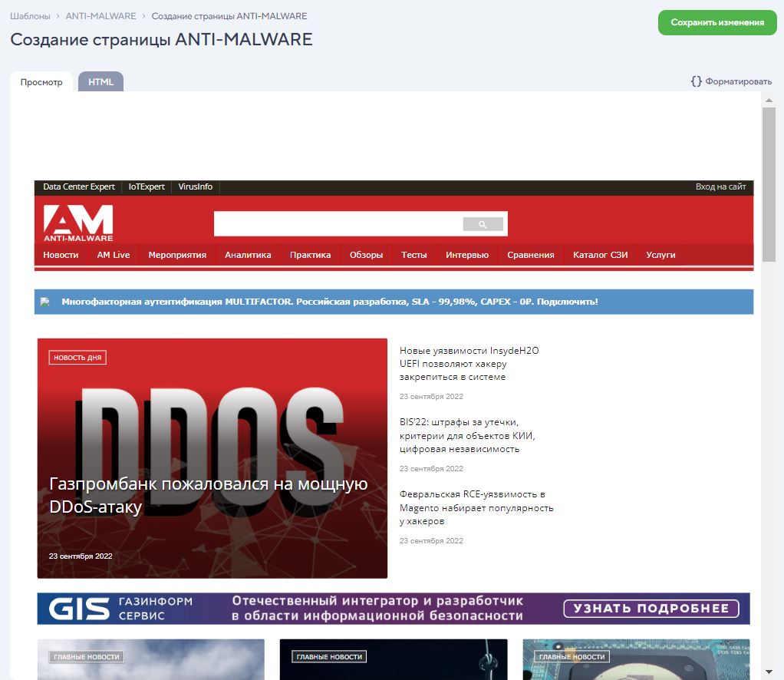Open IoTExpert link in top bar
Image resolution: width=784 pixels, height=680 pixels.
147,187
